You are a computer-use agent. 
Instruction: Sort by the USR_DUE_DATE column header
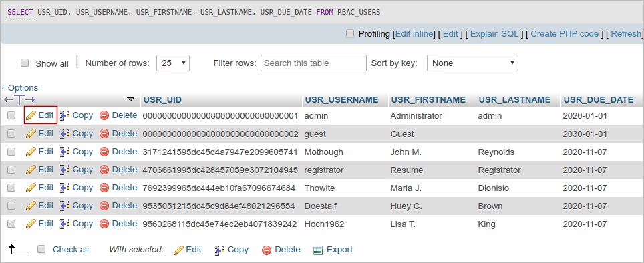click(x=599, y=99)
